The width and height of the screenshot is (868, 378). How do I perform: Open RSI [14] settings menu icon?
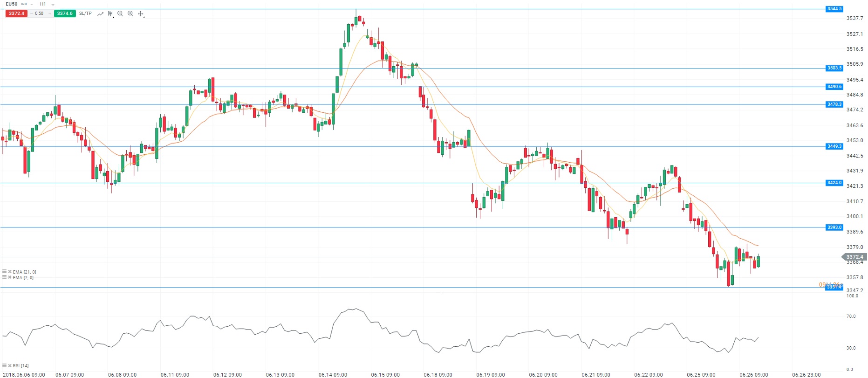point(4,366)
